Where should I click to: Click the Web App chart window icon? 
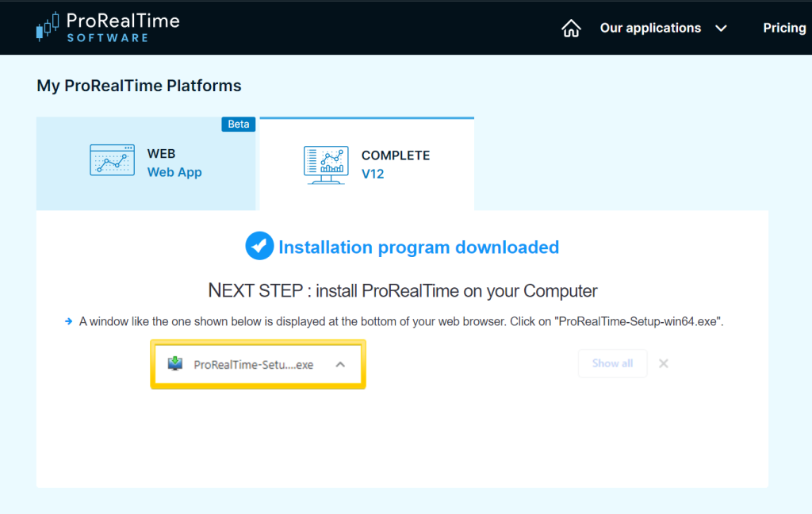(112, 160)
